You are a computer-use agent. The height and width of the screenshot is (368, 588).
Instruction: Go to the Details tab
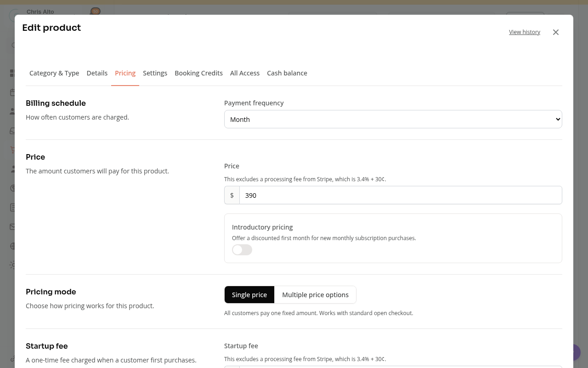[97, 73]
